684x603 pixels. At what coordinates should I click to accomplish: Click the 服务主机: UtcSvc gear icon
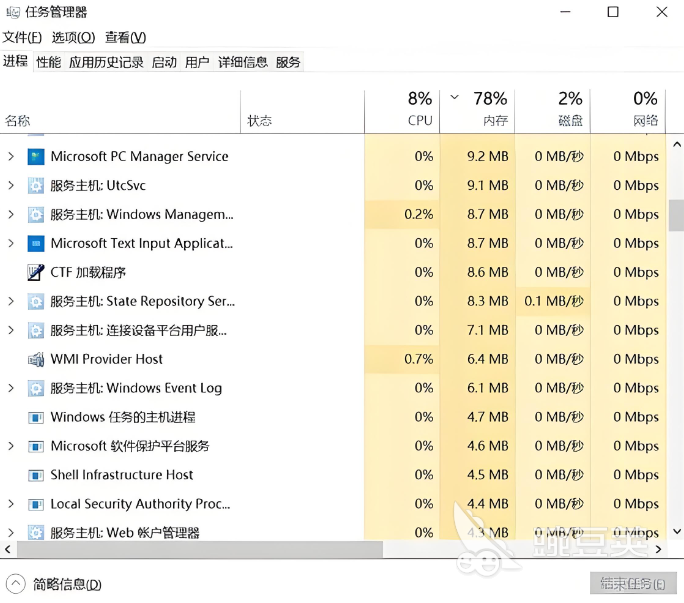tap(36, 186)
